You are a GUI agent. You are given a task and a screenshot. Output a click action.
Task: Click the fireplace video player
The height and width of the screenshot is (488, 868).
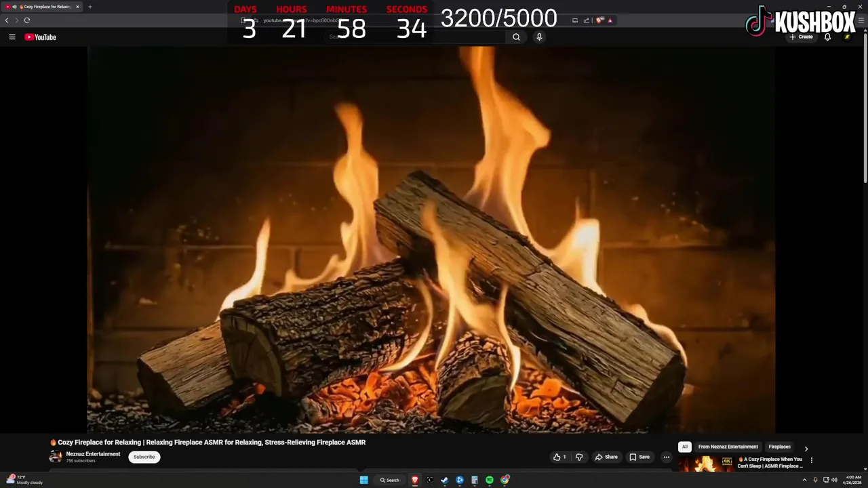431,239
